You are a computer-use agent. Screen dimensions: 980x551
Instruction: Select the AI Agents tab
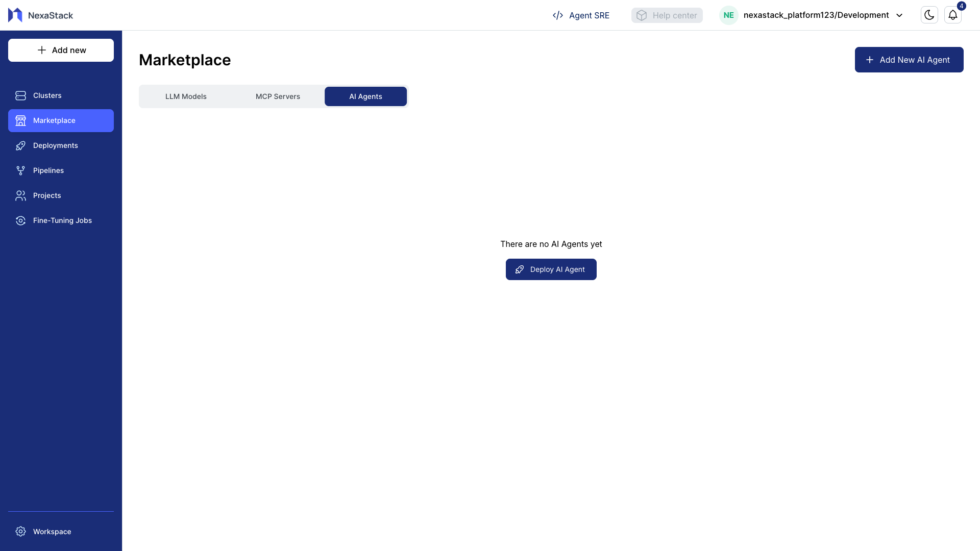pyautogui.click(x=365, y=96)
